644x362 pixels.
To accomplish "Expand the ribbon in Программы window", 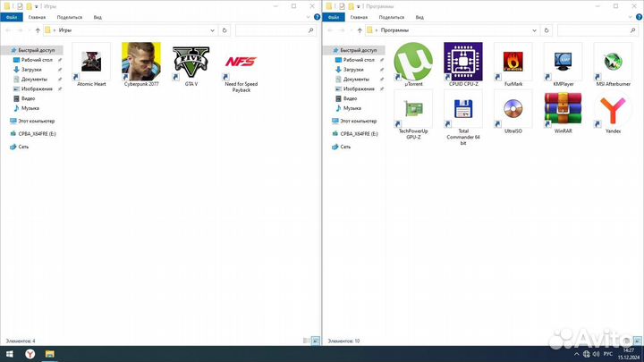I will pyautogui.click(x=631, y=17).
